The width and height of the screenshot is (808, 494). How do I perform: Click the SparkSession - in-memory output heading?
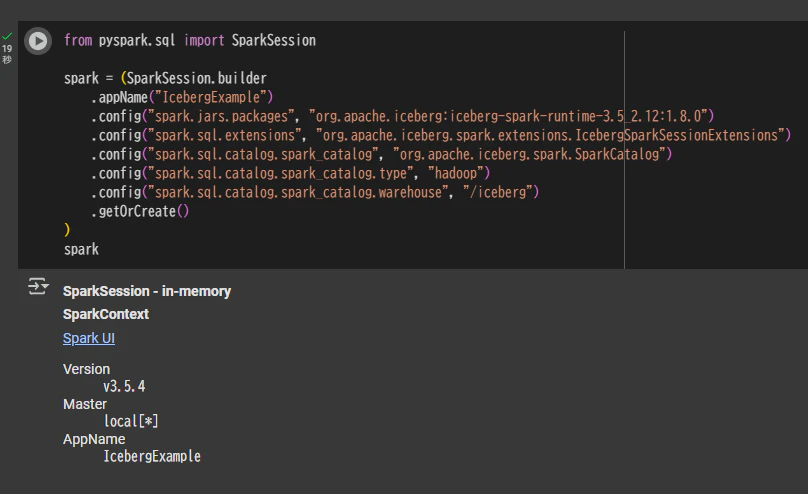coord(147,292)
